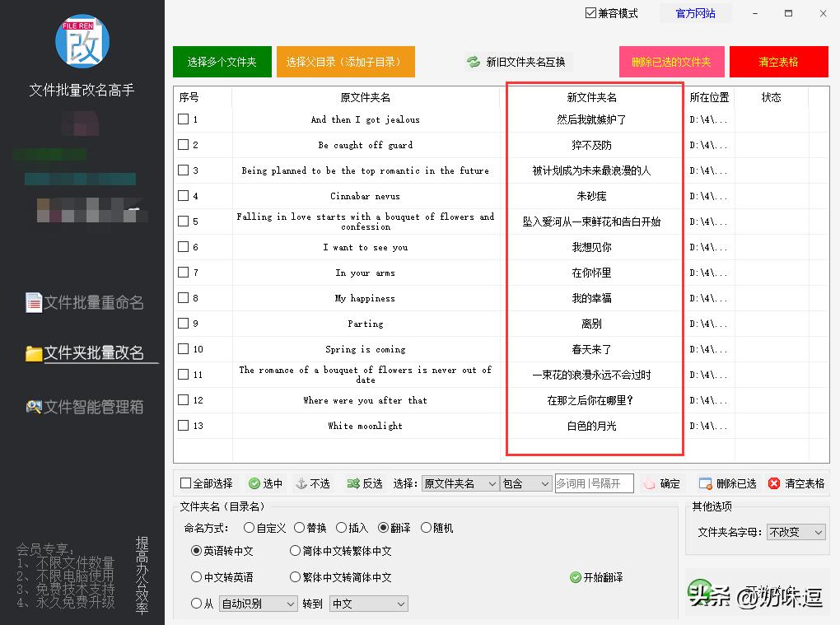Open the 原文件夹名 dropdown

coord(460,483)
